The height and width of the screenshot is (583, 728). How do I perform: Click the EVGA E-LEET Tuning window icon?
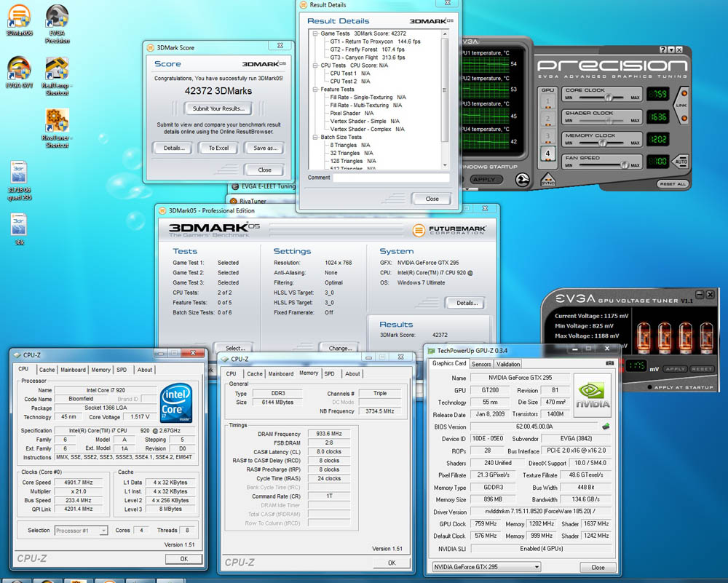(x=234, y=186)
